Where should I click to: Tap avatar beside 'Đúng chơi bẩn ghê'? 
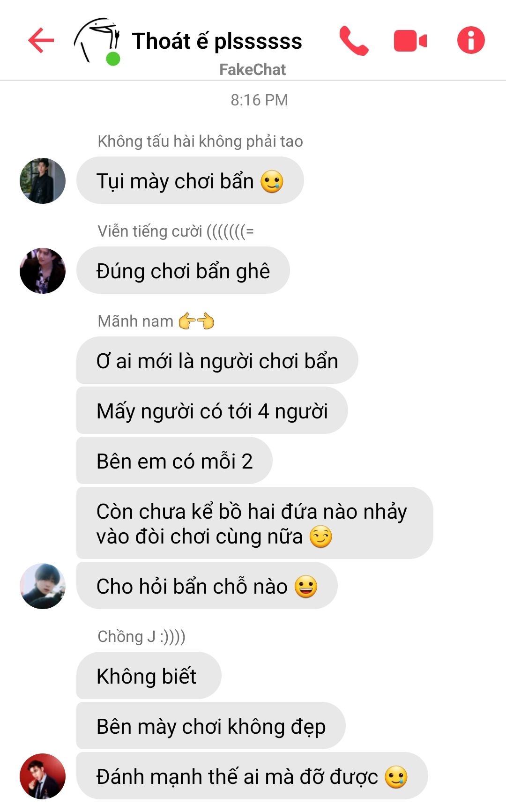click(x=43, y=271)
